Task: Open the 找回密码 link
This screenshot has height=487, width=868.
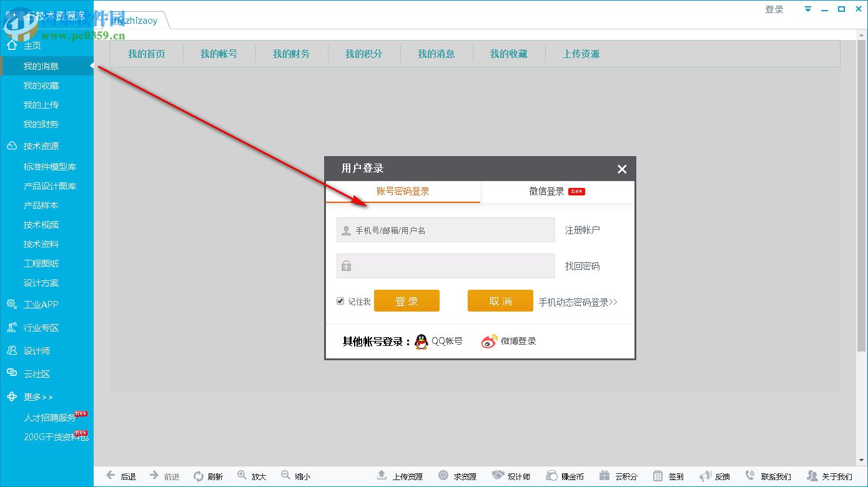Action: click(583, 266)
